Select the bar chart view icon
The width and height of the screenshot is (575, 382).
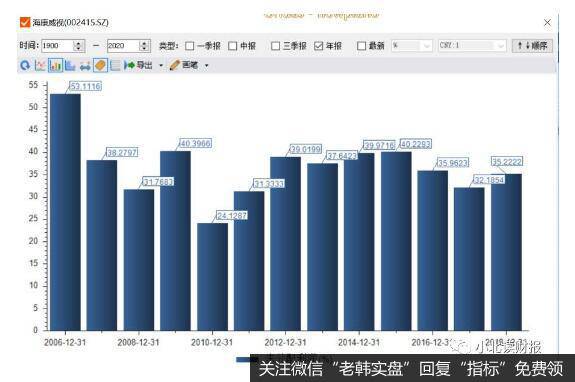click(55, 65)
